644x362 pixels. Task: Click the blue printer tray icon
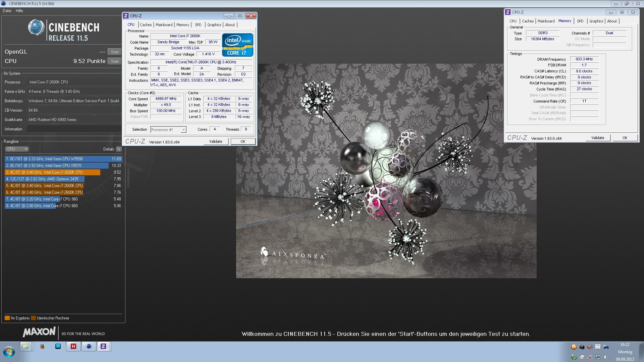[x=606, y=347]
